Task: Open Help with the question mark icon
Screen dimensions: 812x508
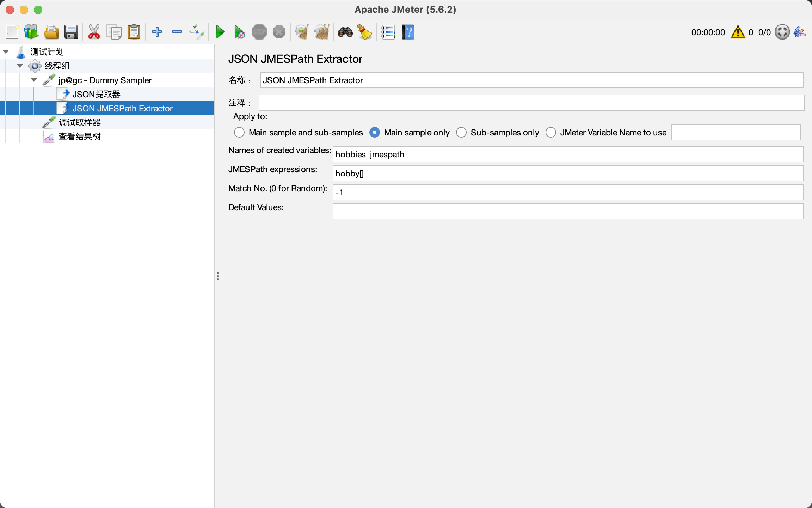Action: (408, 32)
